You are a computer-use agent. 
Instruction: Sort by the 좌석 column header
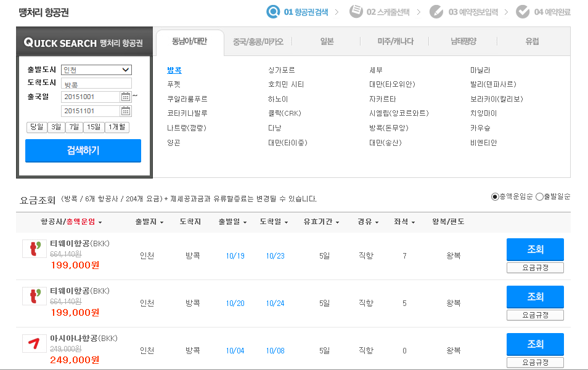point(405,222)
